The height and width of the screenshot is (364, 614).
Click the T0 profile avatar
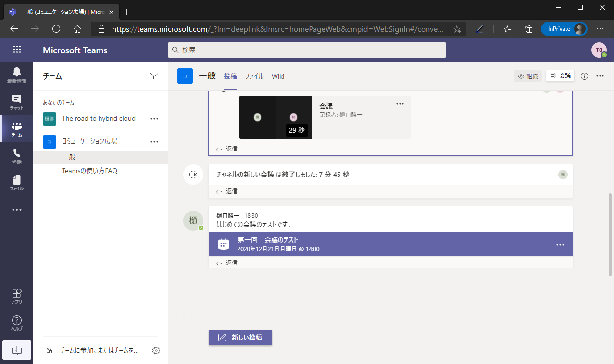click(x=599, y=50)
